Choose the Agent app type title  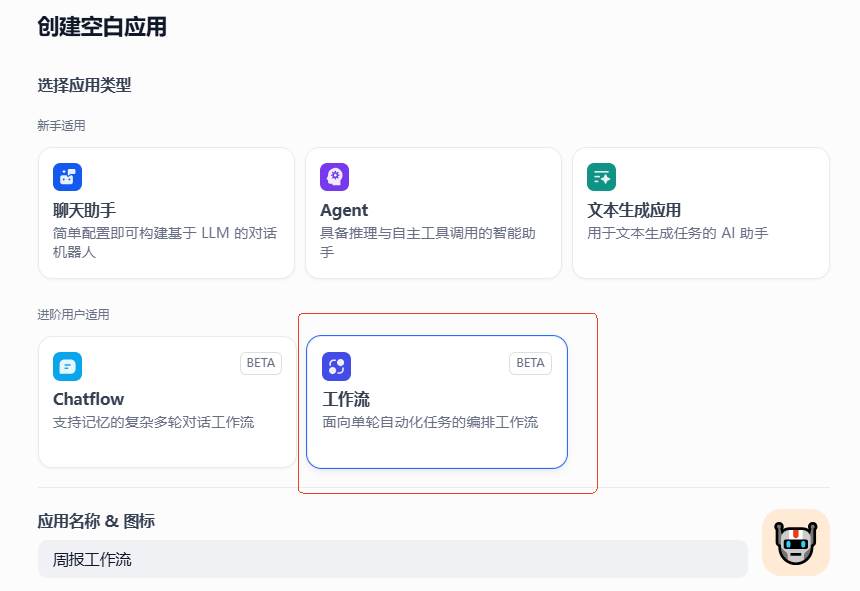pyautogui.click(x=344, y=210)
